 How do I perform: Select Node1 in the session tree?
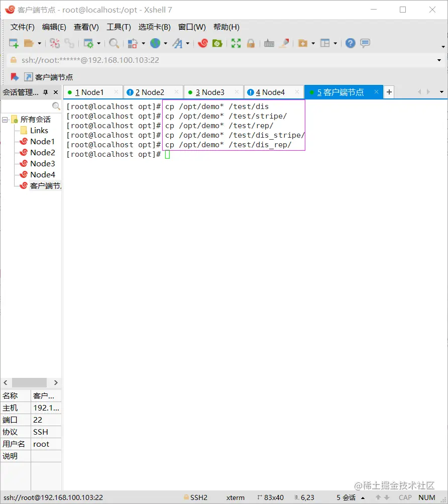42,141
